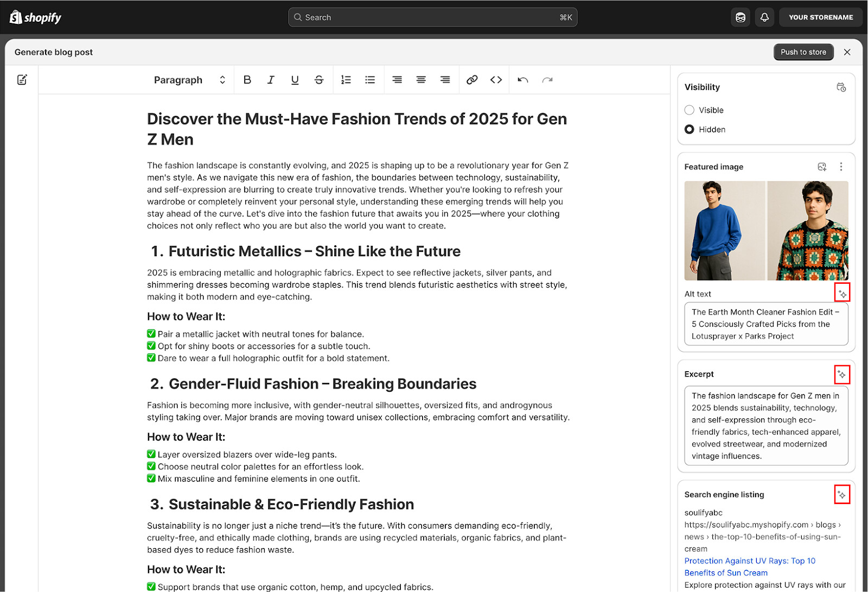Open Protection Against UV Rays search listing link
Image resolution: width=868 pixels, height=592 pixels.
750,566
